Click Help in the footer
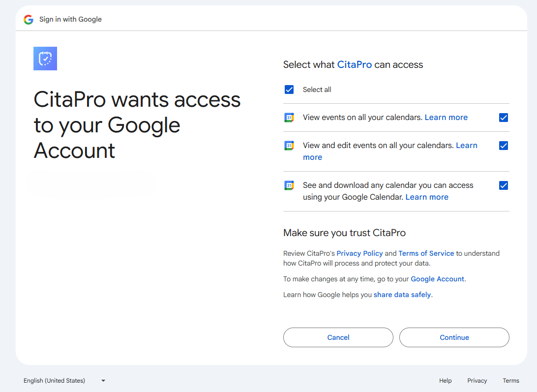The width and height of the screenshot is (537, 392). coord(445,381)
